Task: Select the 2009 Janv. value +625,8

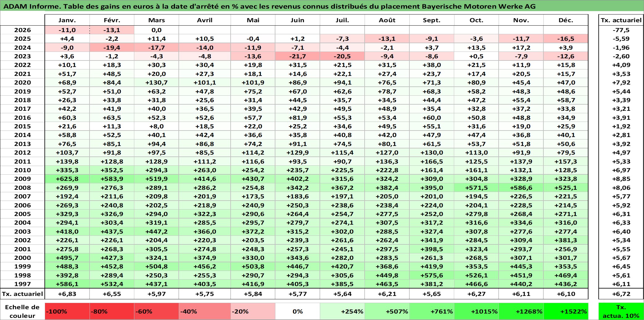Action: (x=67, y=179)
